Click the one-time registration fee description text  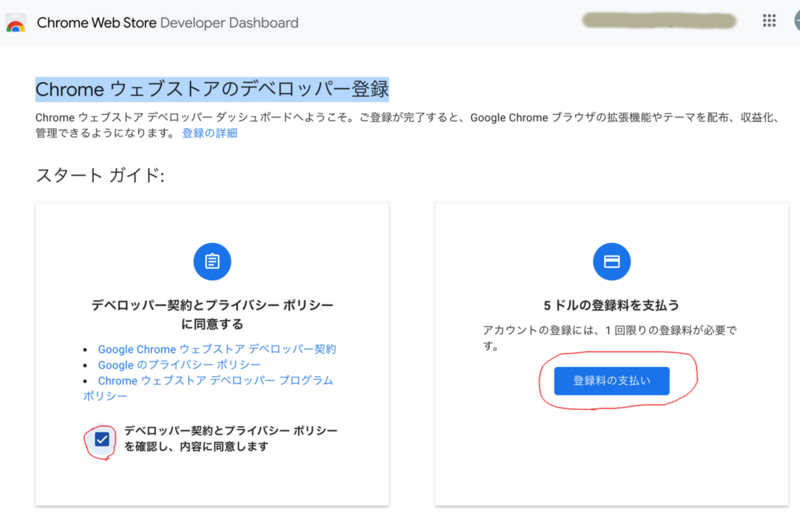[x=610, y=338]
